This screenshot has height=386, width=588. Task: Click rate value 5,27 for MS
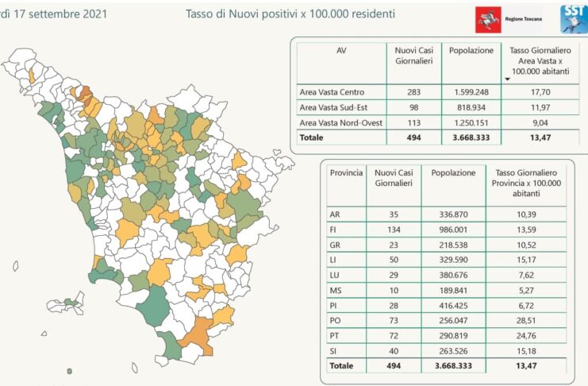click(526, 290)
